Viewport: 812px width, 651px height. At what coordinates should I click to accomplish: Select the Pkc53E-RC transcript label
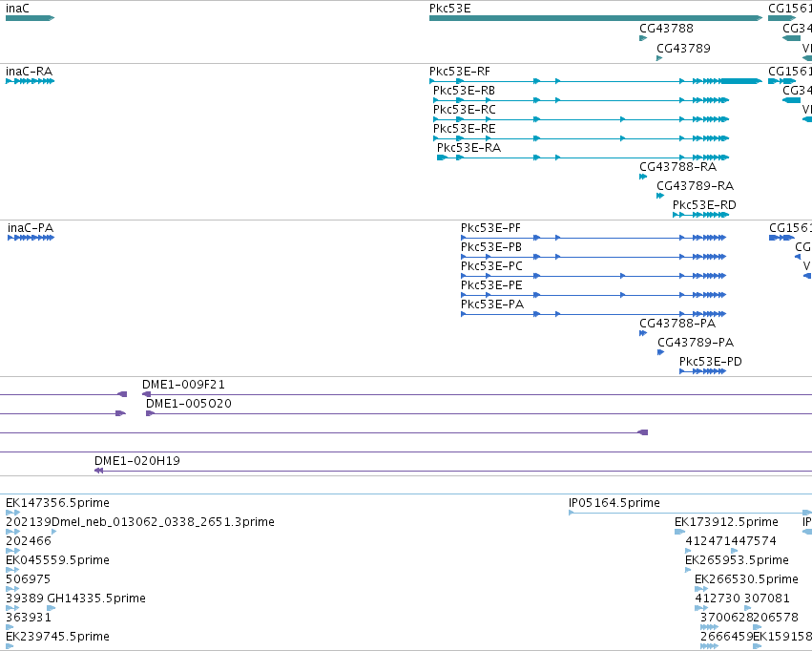pos(465,110)
